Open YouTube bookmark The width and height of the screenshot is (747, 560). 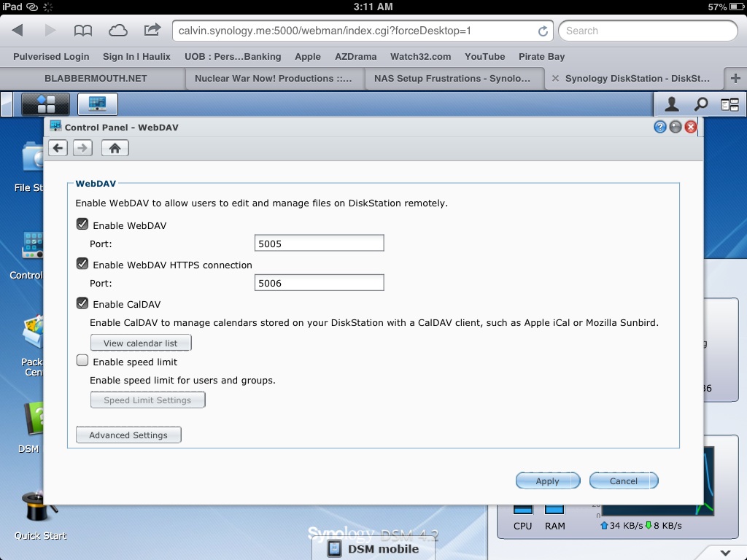pos(484,57)
